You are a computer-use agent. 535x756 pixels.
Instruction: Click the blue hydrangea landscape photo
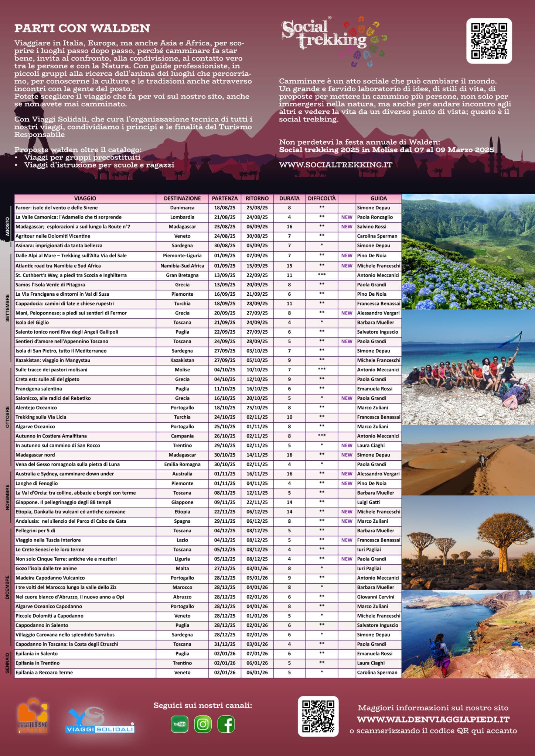(468, 252)
